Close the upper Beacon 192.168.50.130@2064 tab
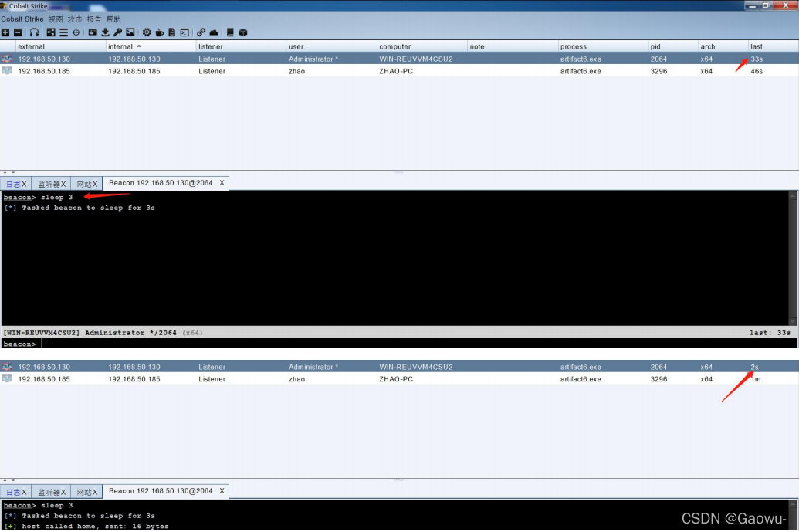The image size is (799, 532). pyautogui.click(x=222, y=183)
